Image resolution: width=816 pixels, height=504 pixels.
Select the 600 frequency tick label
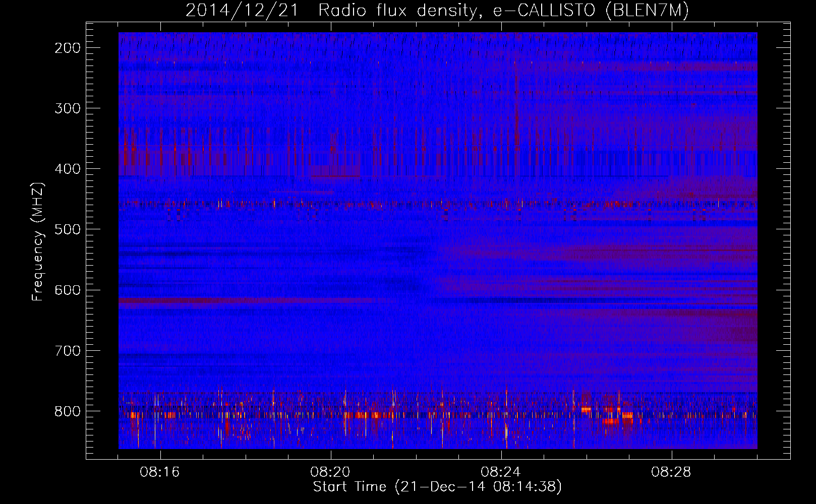[x=68, y=290]
